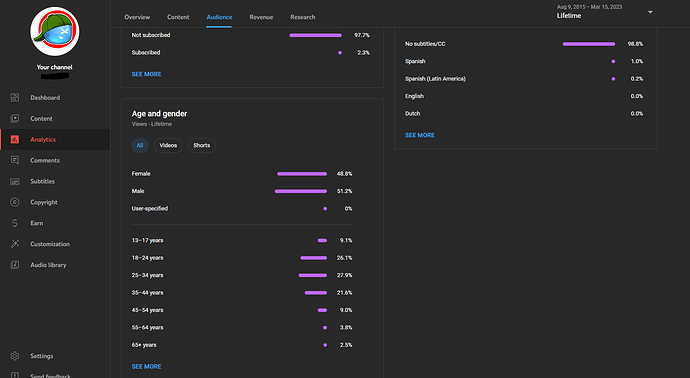The image size is (690, 378).
Task: Click the Earn dollar icon
Action: [15, 223]
